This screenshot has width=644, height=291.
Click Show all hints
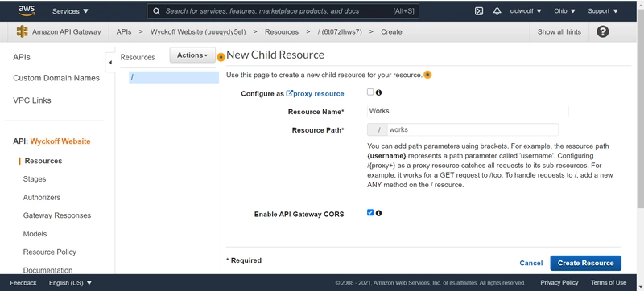point(559,31)
